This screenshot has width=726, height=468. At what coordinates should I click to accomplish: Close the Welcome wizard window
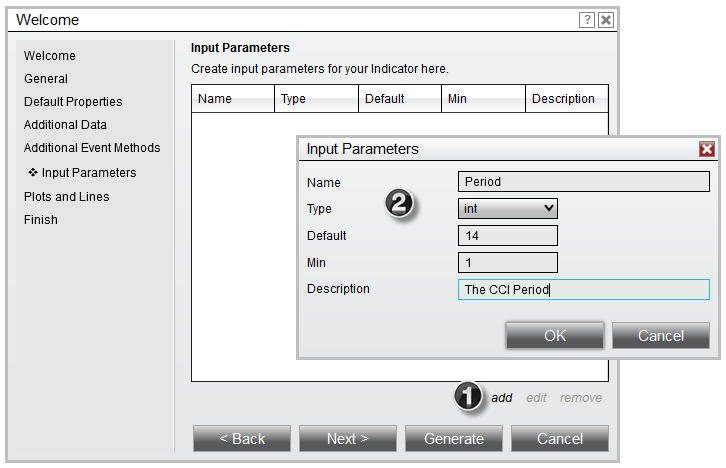[605, 20]
